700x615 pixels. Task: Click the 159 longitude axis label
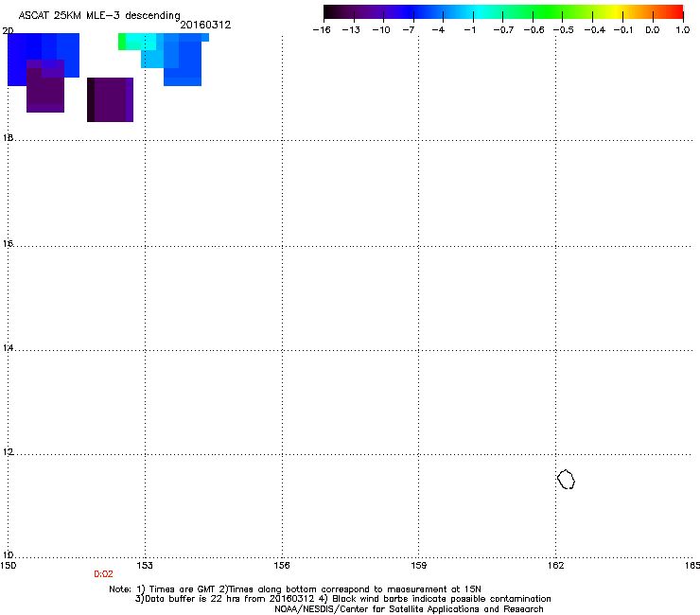point(419,566)
